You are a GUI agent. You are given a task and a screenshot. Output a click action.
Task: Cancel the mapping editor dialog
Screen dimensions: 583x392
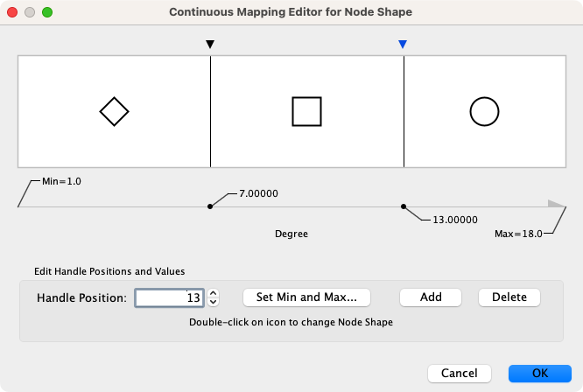460,374
